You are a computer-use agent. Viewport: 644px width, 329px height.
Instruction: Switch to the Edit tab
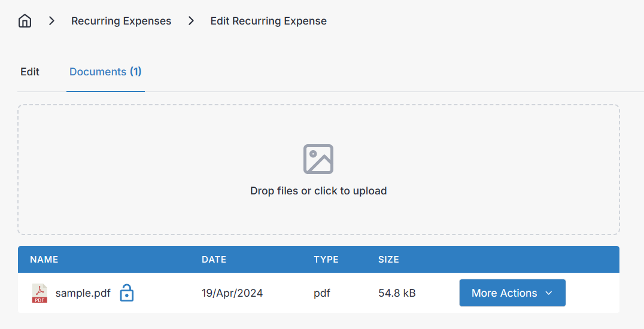pyautogui.click(x=30, y=72)
